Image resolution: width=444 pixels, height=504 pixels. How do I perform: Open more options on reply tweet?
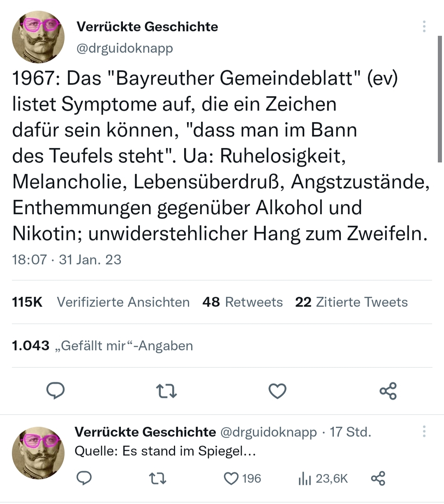point(424,431)
